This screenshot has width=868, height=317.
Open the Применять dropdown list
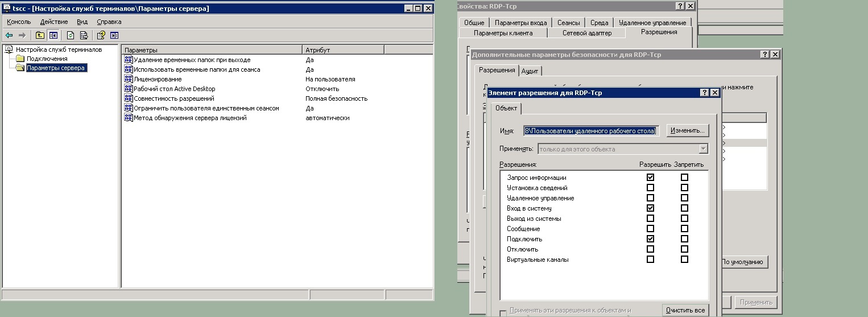point(704,149)
